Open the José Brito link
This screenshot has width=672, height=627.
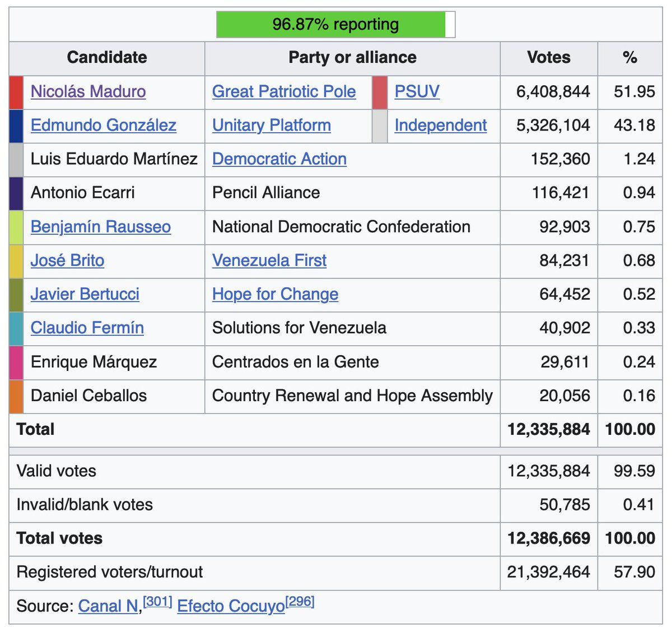click(x=67, y=260)
